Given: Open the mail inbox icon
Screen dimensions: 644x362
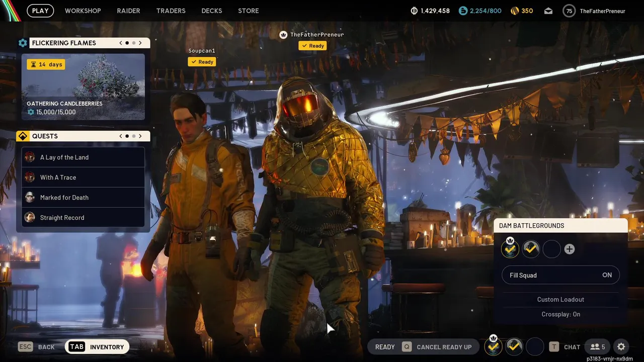Looking at the screenshot, I should click(x=548, y=11).
